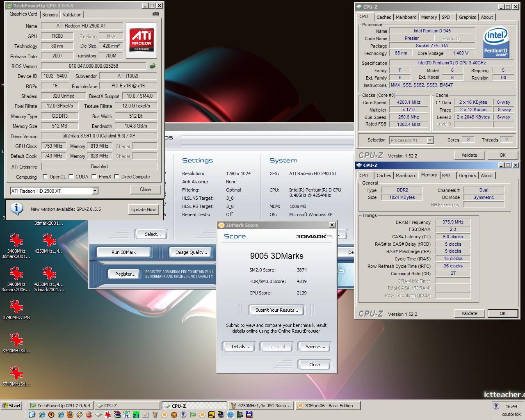Enable the OpenCL computing checkbox
Viewport: 525px width, 420px height.
pyautogui.click(x=46, y=177)
